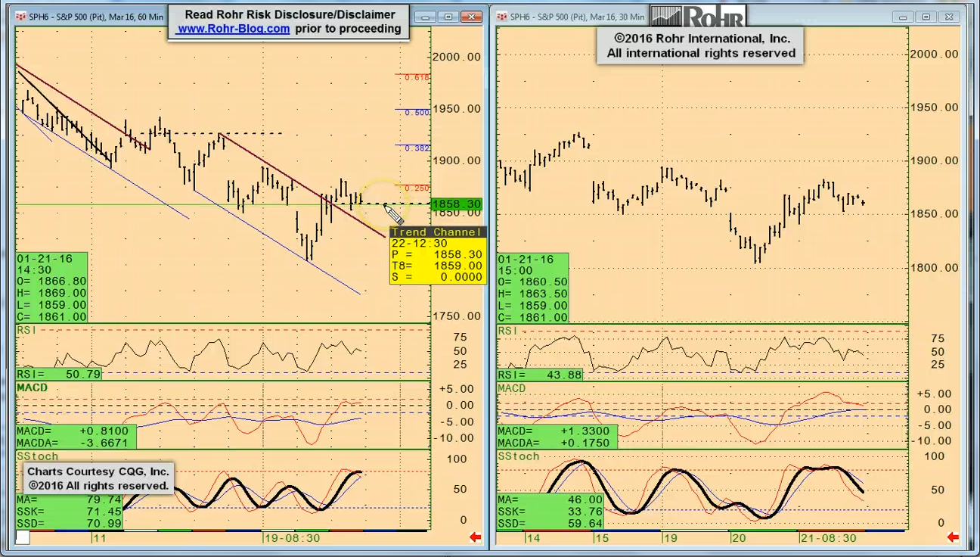Click the white square at the bottom-left of the 60 Min chart

(23, 537)
